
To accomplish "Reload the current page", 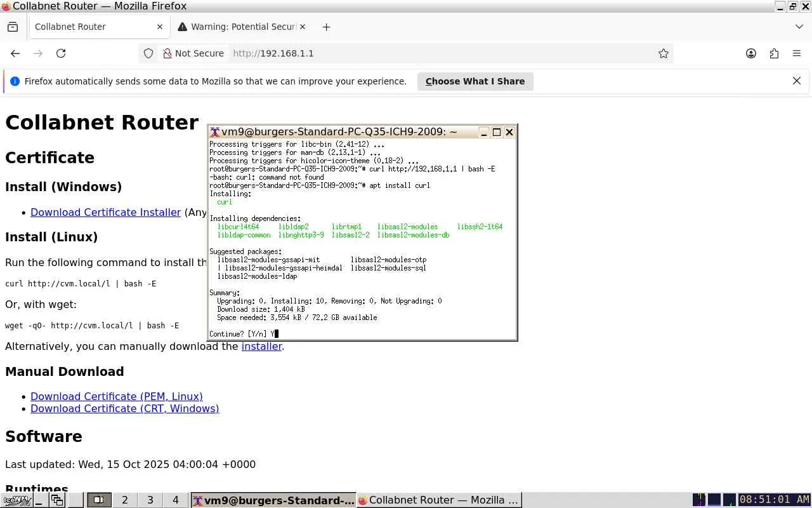I will click(61, 53).
